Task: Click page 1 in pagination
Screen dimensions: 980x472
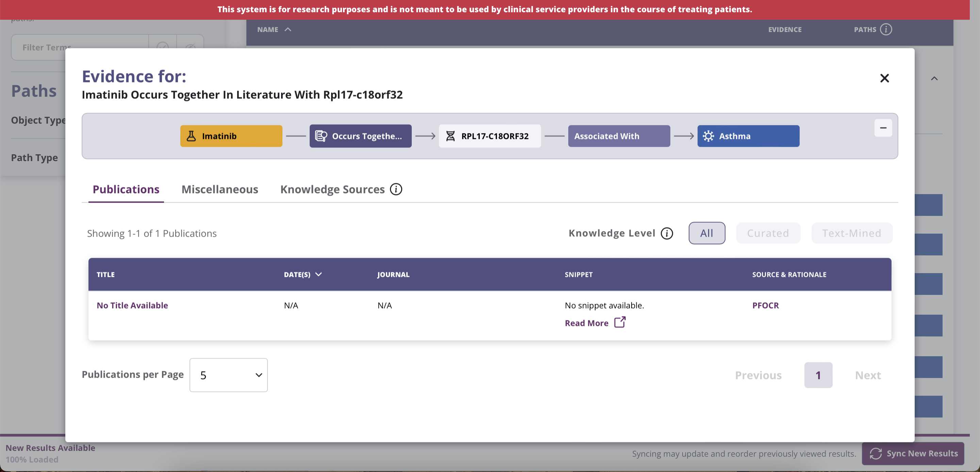Action: [818, 375]
